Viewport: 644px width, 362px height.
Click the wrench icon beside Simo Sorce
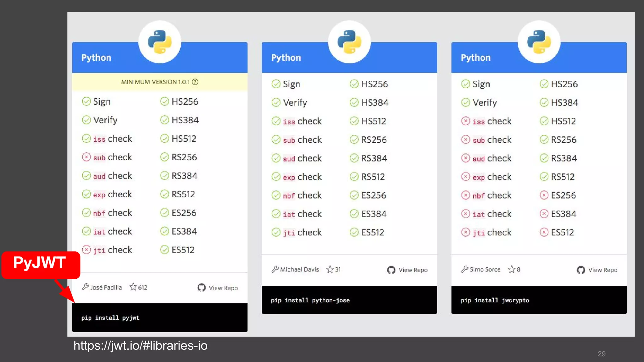click(465, 269)
